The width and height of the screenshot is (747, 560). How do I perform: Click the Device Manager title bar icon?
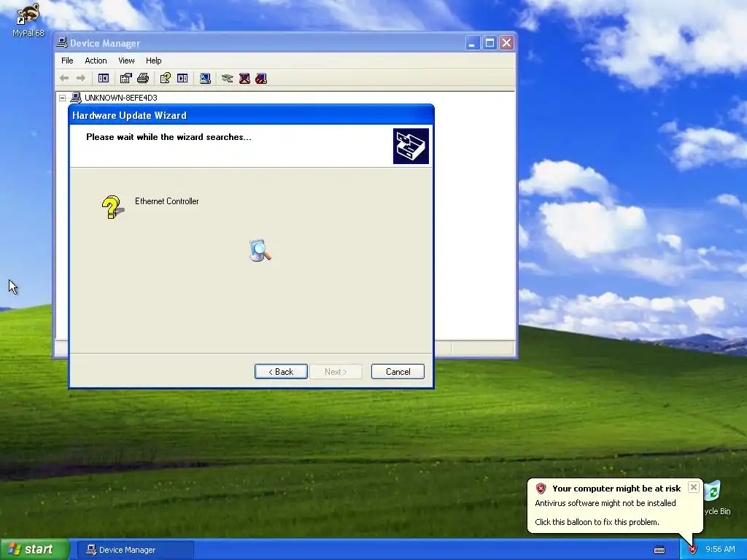click(62, 43)
